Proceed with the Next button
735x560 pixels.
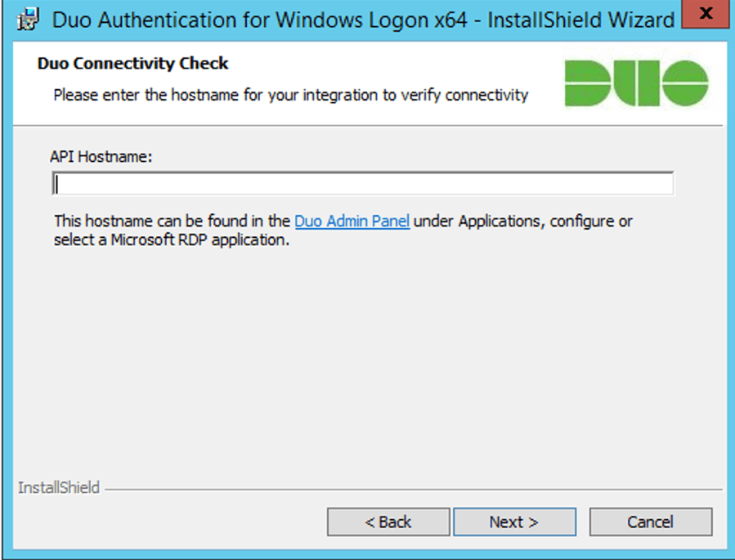point(514,522)
